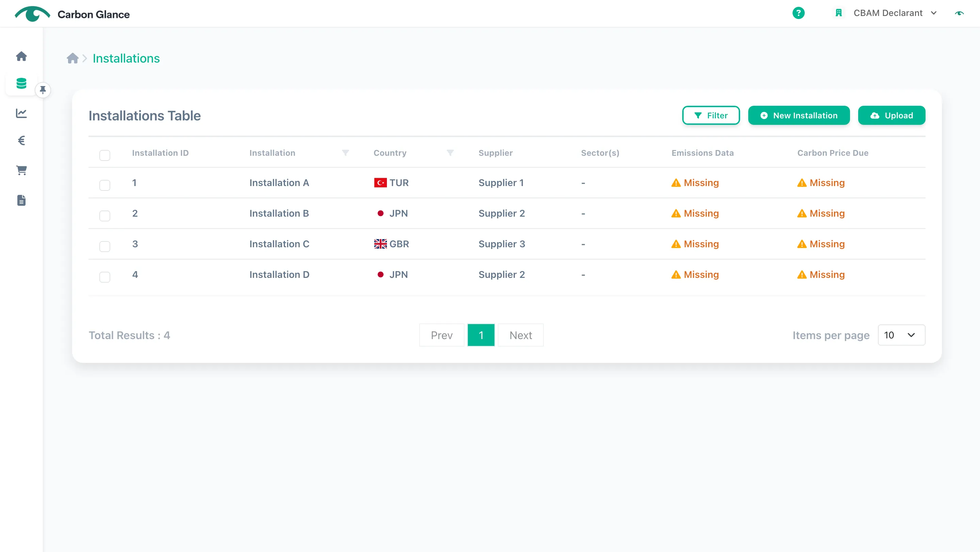Screen dimensions: 980x552
Task: Click the GBR country cell
Action: [391, 244]
